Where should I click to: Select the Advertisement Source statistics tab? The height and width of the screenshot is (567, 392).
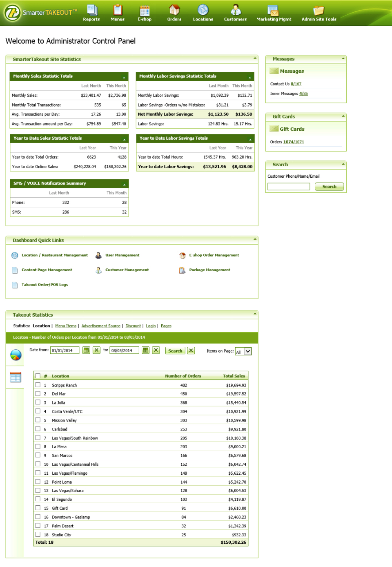click(101, 326)
